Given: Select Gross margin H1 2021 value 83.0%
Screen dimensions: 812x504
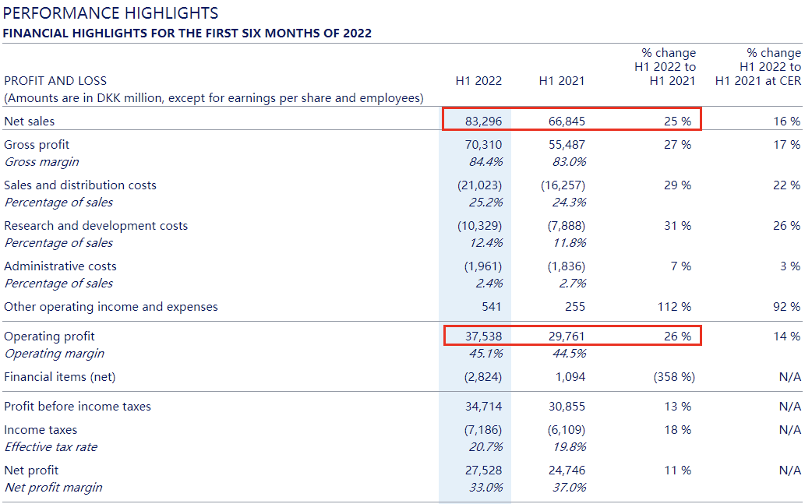Looking at the screenshot, I should coord(569,162).
